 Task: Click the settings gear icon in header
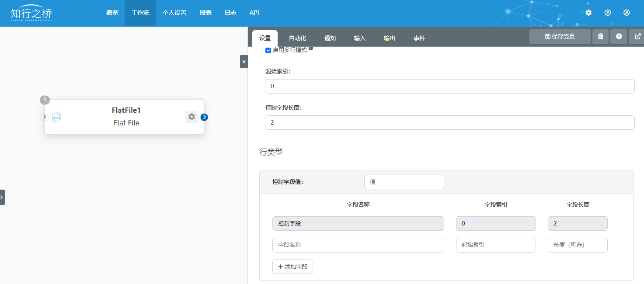(x=588, y=13)
